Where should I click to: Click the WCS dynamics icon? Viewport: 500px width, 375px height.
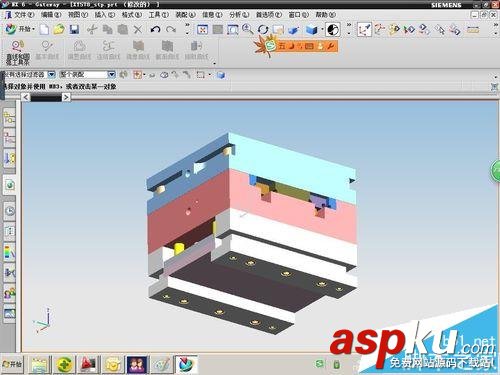pos(364,30)
